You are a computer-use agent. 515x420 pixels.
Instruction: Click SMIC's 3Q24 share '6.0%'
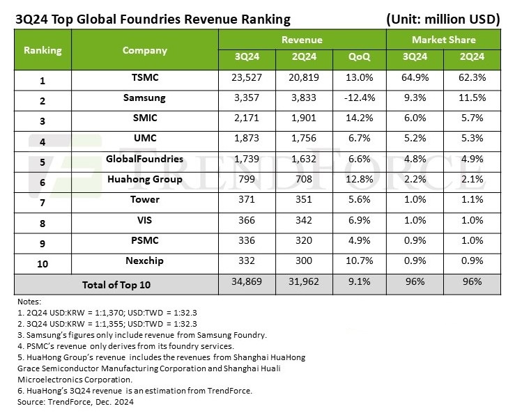coord(415,118)
